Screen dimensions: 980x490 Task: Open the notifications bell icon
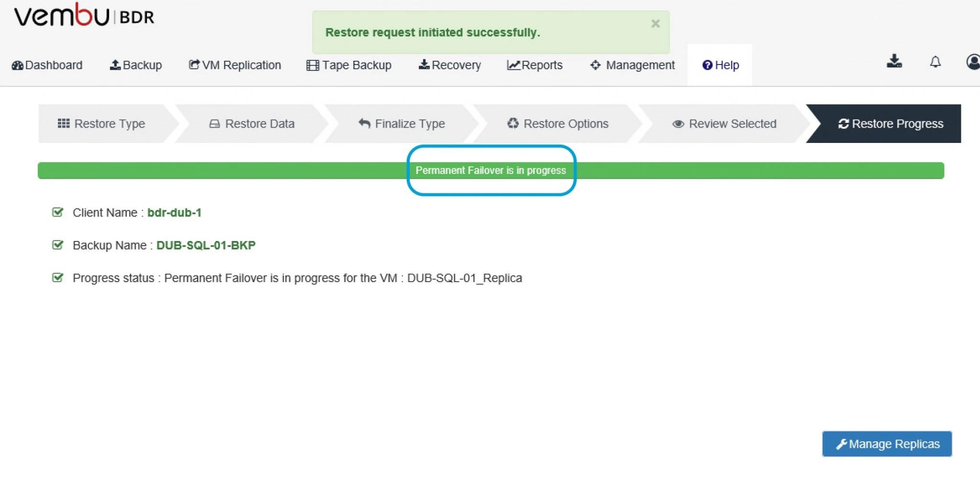click(x=935, y=62)
